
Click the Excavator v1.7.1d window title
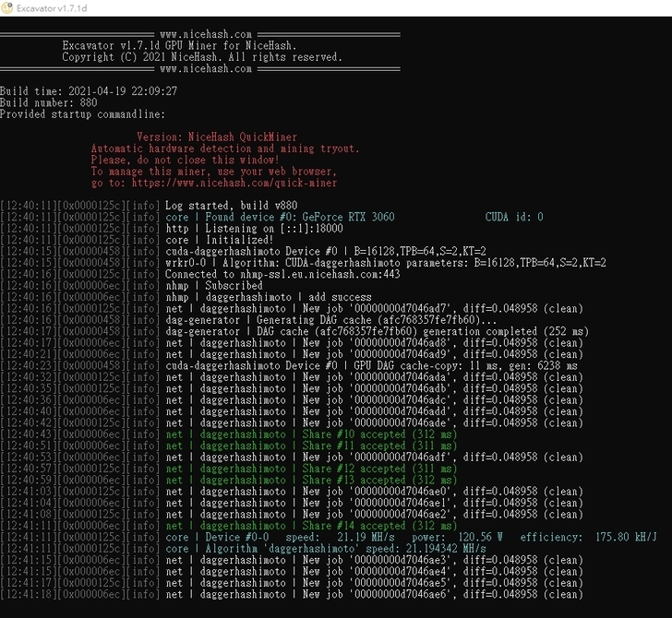tap(52, 8)
